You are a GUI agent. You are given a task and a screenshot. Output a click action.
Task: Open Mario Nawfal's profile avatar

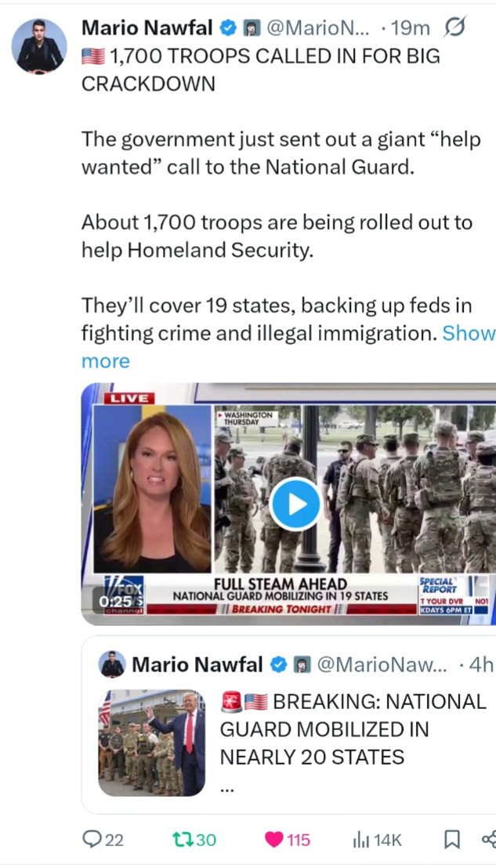point(38,45)
